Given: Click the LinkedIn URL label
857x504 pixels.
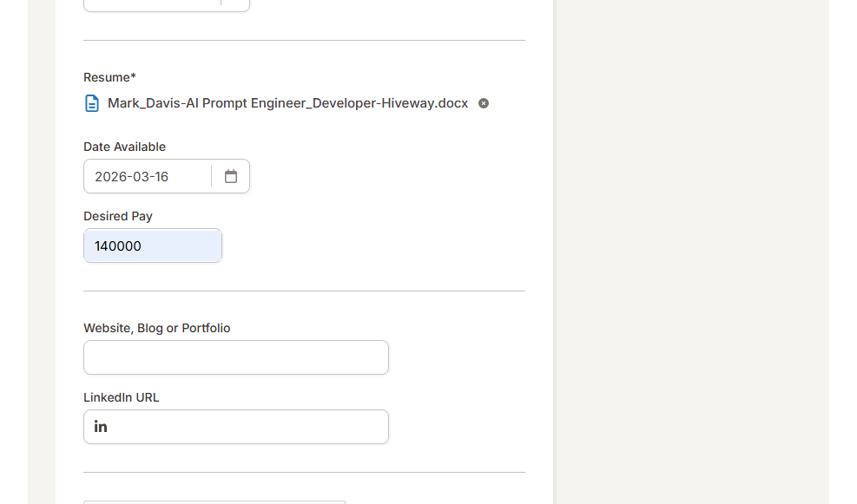Looking at the screenshot, I should coord(121,397).
